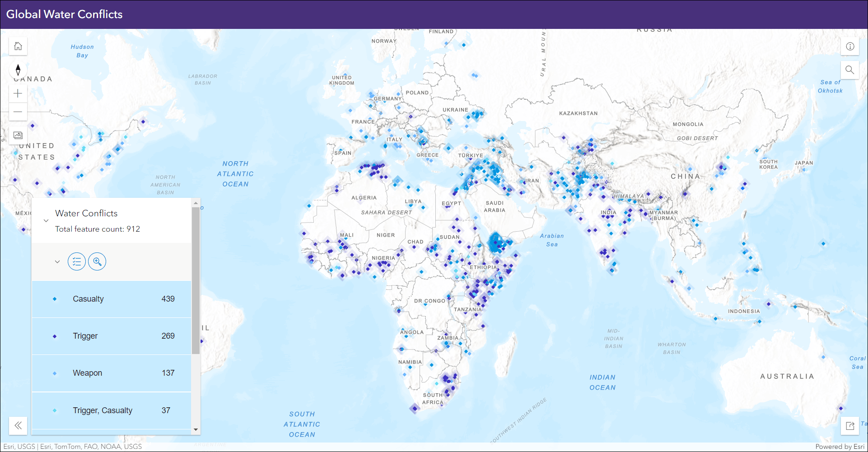Click the Casualty count 439
The width and height of the screenshot is (868, 452).
[168, 299]
